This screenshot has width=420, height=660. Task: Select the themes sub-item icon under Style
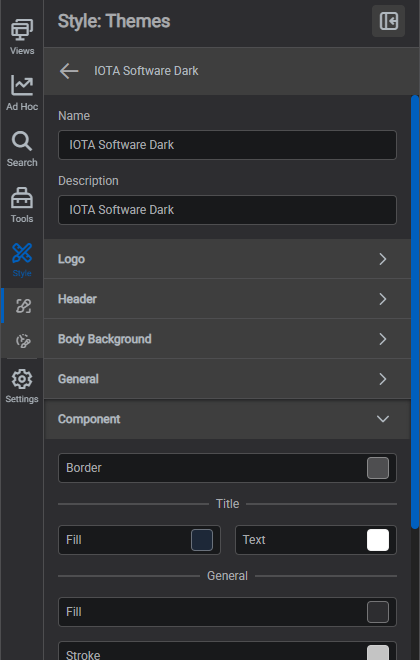point(23,306)
